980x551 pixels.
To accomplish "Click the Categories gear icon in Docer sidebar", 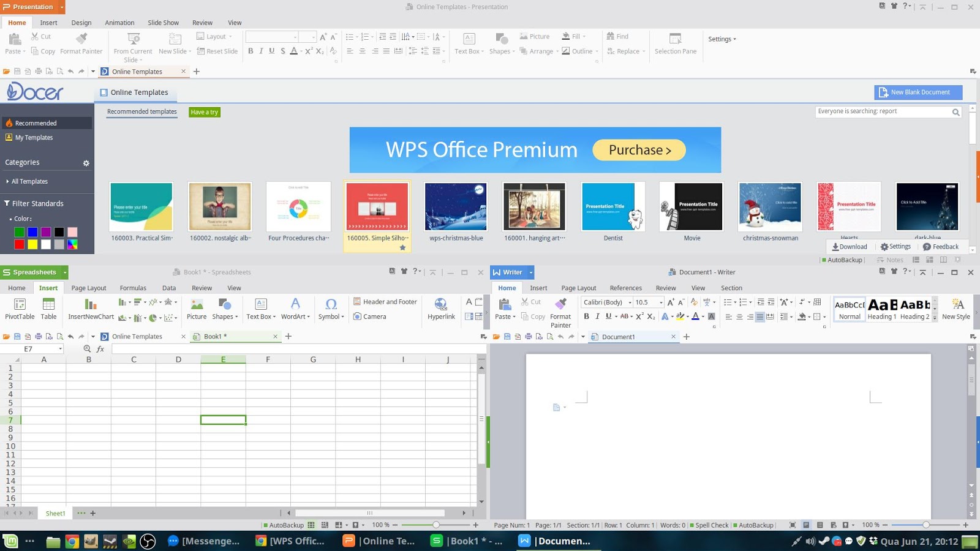I will point(86,163).
